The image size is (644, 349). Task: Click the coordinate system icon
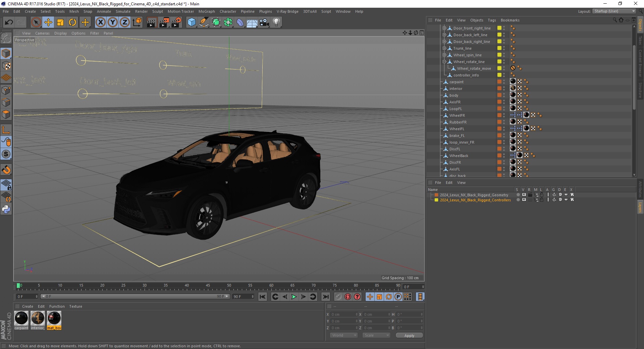pos(137,22)
